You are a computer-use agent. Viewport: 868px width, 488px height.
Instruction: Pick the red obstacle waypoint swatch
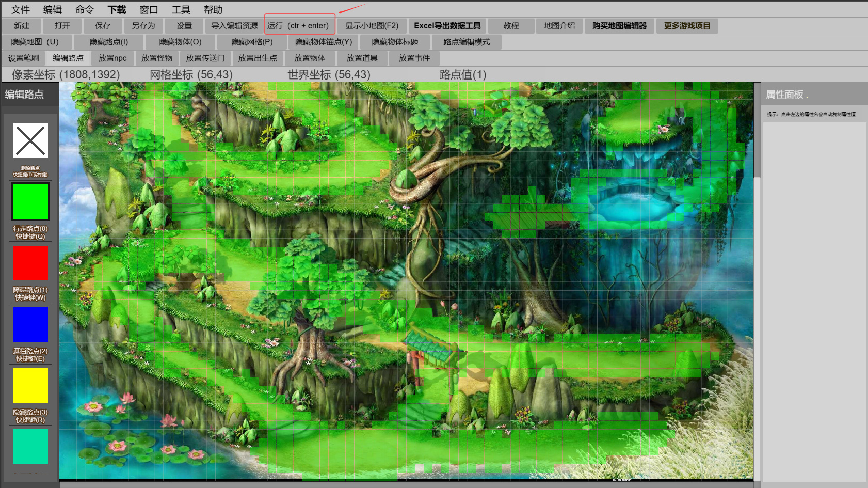[x=30, y=263]
